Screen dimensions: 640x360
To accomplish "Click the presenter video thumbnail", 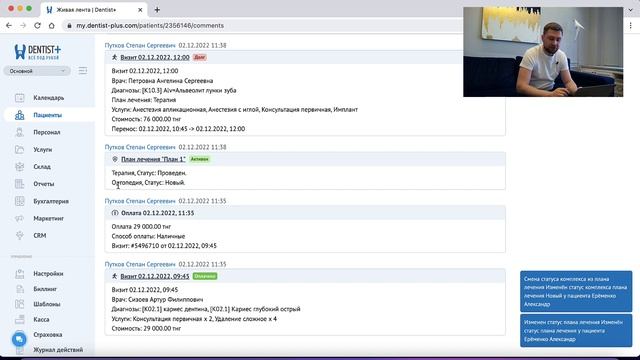I will 543,52.
